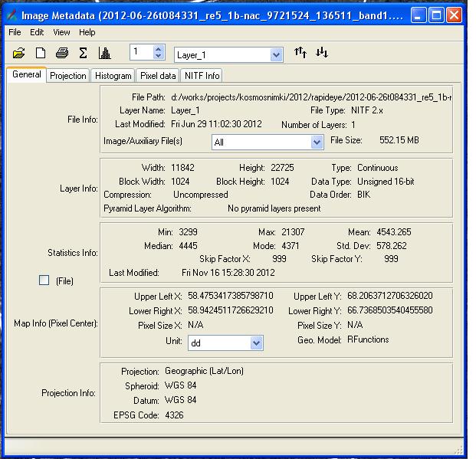This screenshot has width=476, height=459.
Task: Click the sigma compute statistics icon
Action: 83,53
